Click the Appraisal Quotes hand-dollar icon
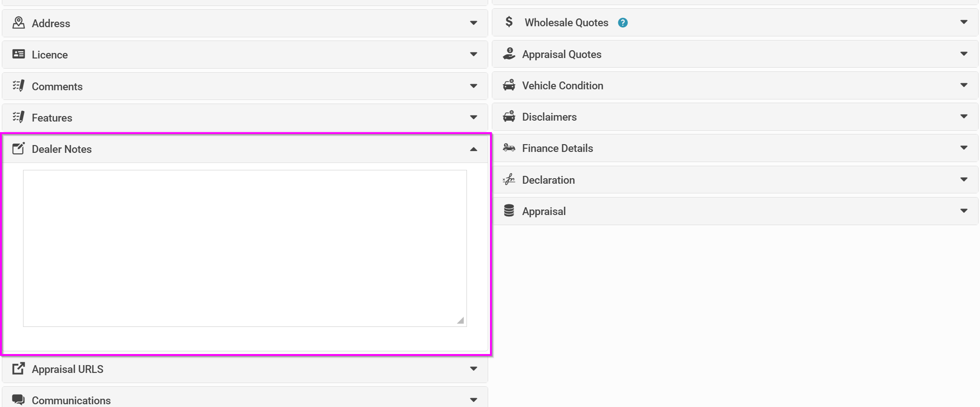 coord(509,53)
